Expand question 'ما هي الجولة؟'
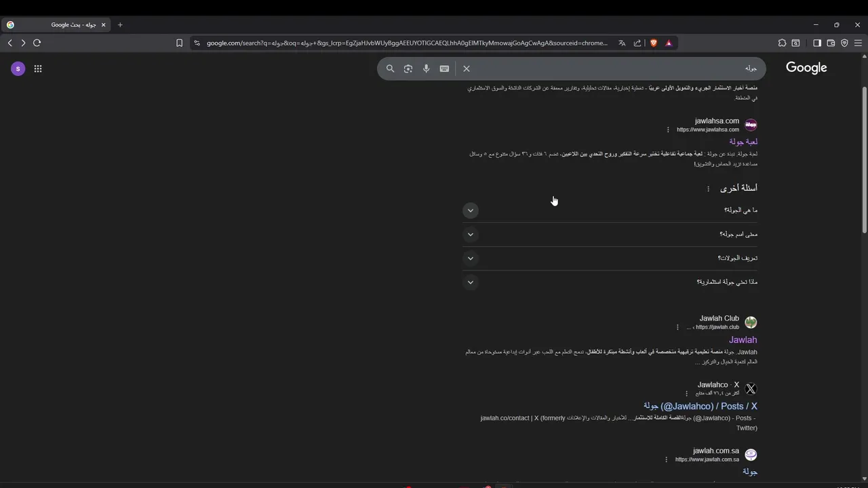868x488 pixels. pos(610,210)
